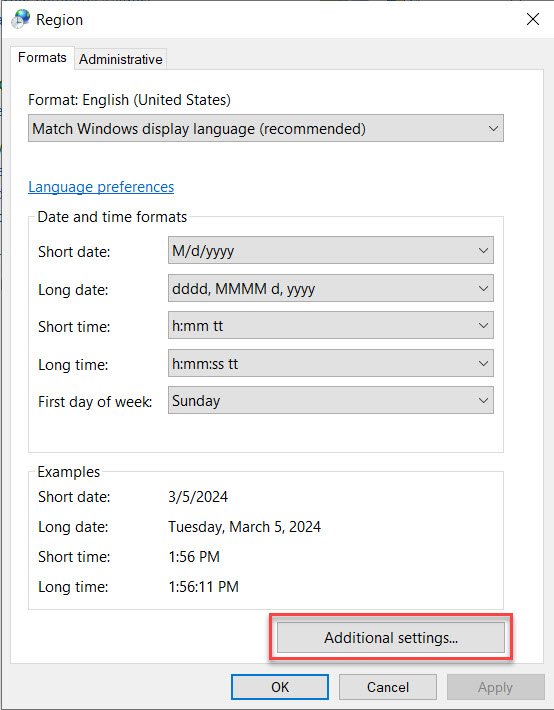Switch to the Administrative tab
The width and height of the screenshot is (554, 710).
coord(120,59)
